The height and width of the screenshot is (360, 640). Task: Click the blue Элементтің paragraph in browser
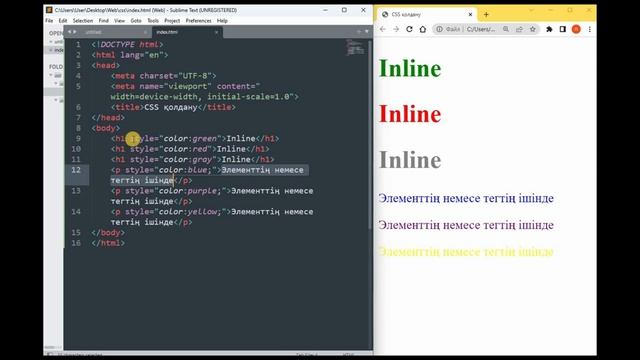pyautogui.click(x=466, y=198)
